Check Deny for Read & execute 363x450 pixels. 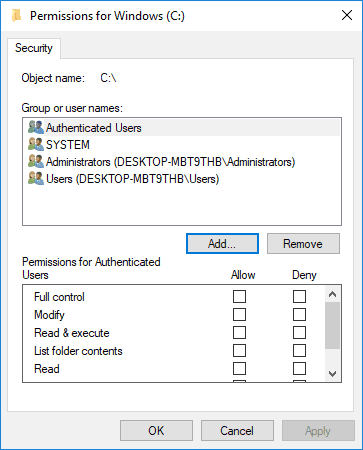299,332
